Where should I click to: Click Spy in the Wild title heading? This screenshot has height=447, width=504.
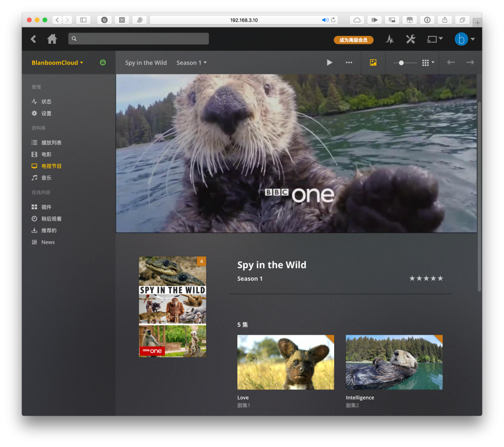(272, 265)
